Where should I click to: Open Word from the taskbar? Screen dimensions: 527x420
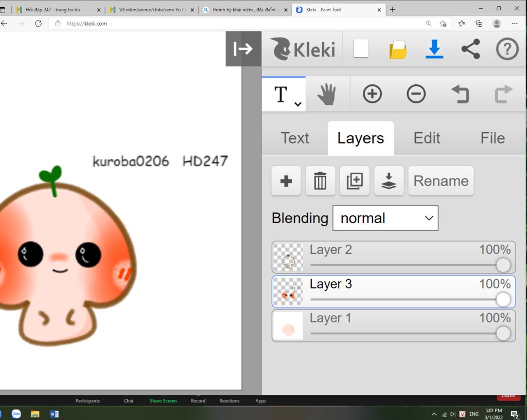54,414
